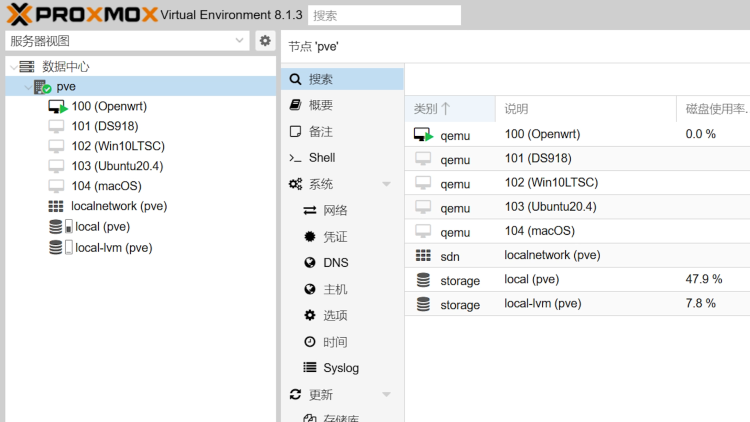Select the pve node server icon
The height and width of the screenshot is (422, 750).
(x=42, y=87)
